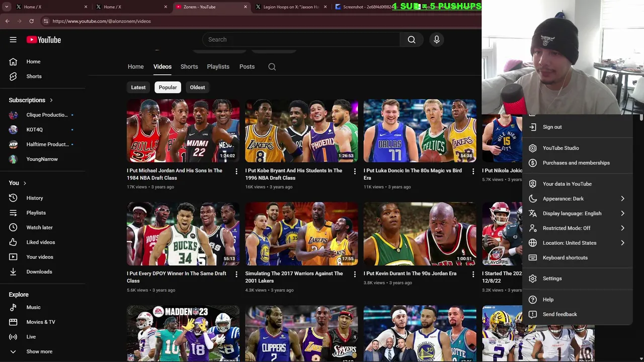The width and height of the screenshot is (644, 362).
Task: Search within the channel using magnifier icon
Action: (x=272, y=67)
